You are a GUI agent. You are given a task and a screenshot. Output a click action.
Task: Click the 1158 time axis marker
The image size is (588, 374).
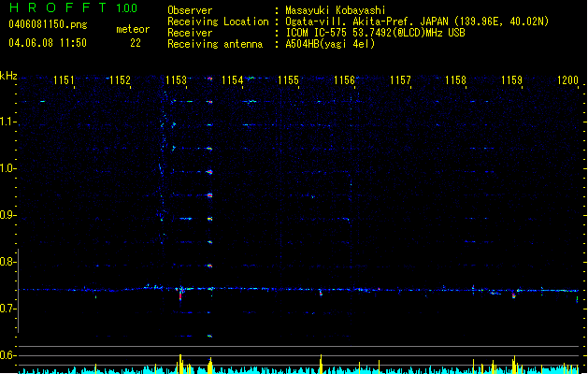pyautogui.click(x=455, y=80)
